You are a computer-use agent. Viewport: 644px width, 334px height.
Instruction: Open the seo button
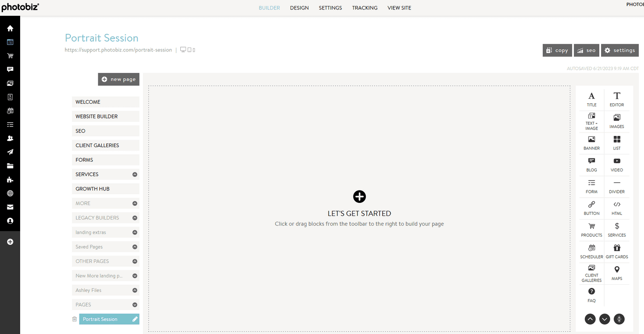point(586,50)
